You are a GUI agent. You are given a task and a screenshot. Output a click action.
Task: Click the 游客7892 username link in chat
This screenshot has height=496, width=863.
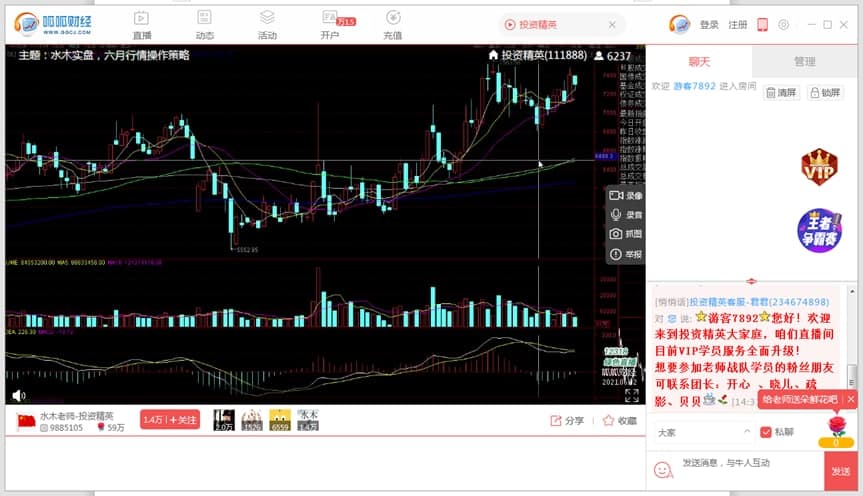click(x=695, y=86)
